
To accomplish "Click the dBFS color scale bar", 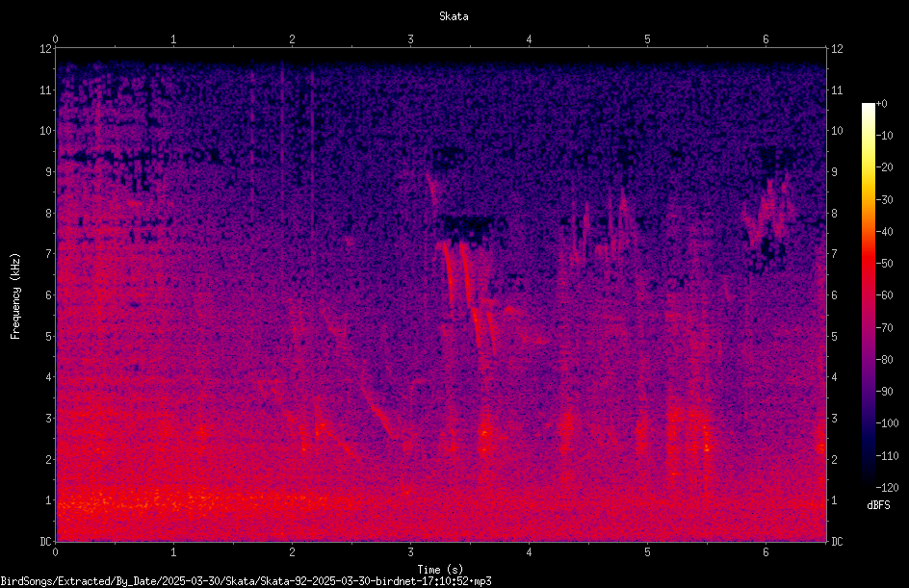I will pos(868,295).
